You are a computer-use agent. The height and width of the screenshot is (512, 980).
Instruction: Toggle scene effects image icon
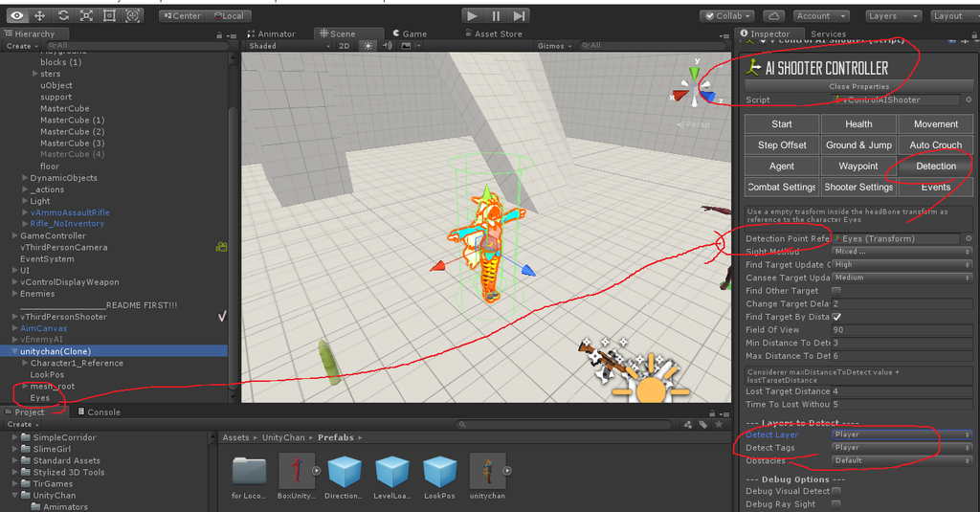(406, 46)
